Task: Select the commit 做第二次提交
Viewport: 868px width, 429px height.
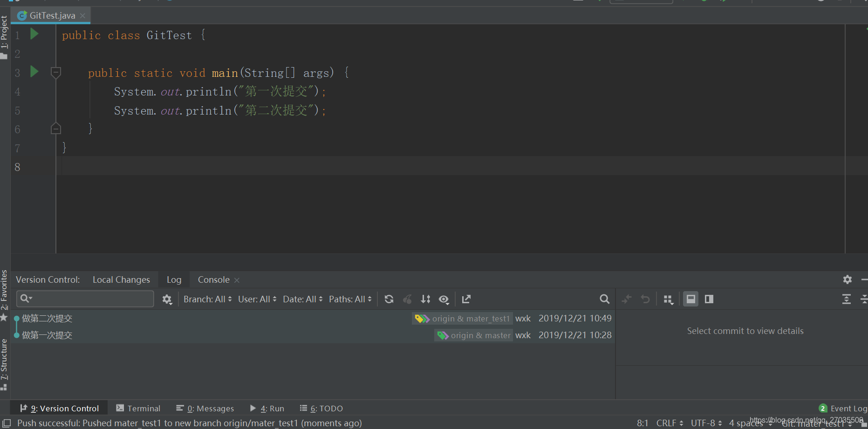Action: 47,318
